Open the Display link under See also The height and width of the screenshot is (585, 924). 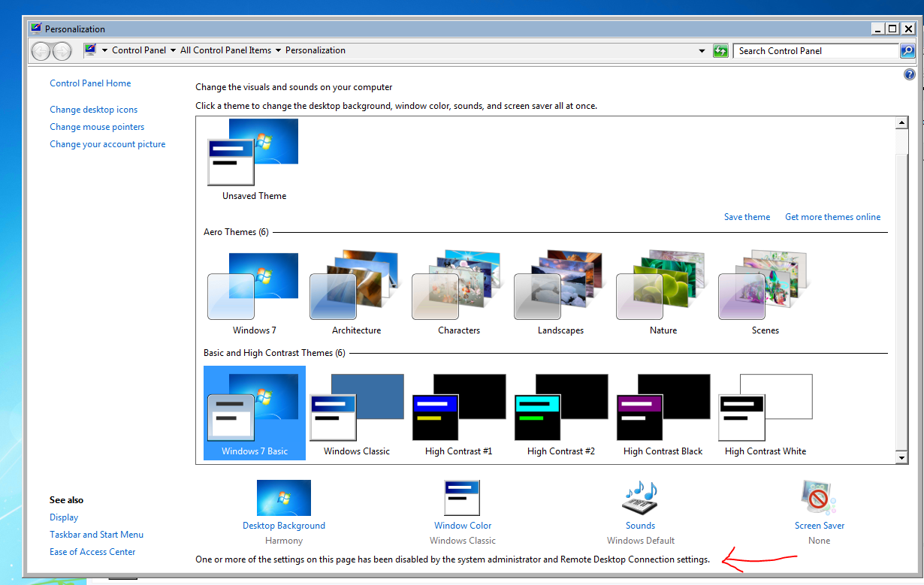point(64,517)
